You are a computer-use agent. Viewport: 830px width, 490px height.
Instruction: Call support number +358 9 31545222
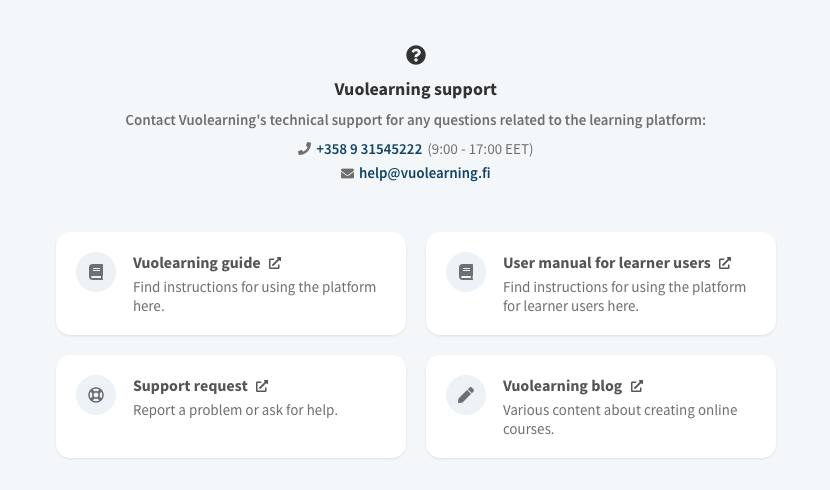click(369, 149)
